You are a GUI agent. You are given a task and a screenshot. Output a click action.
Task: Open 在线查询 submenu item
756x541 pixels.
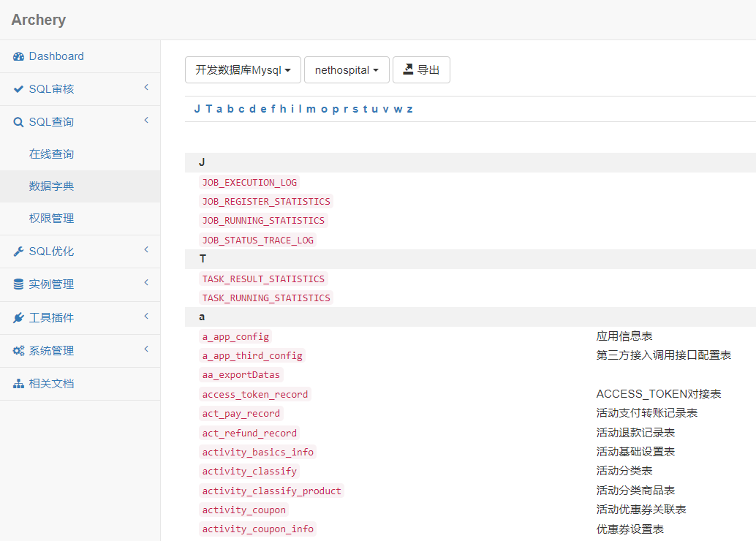51,154
